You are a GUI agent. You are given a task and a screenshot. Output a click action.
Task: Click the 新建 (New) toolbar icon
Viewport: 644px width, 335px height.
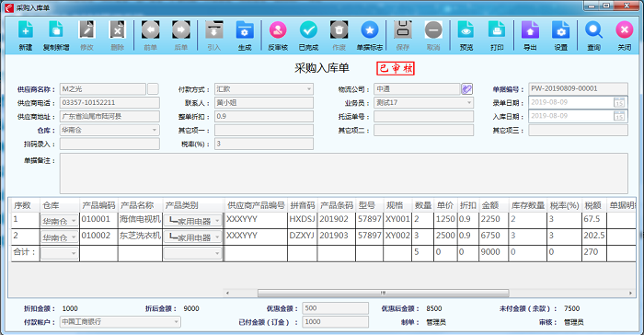[x=26, y=30]
